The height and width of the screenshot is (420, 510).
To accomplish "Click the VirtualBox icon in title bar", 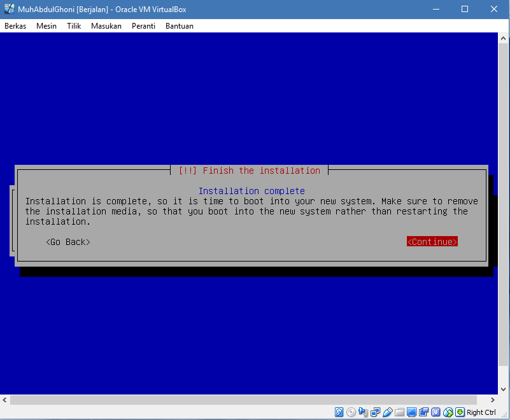I will pyautogui.click(x=10, y=9).
